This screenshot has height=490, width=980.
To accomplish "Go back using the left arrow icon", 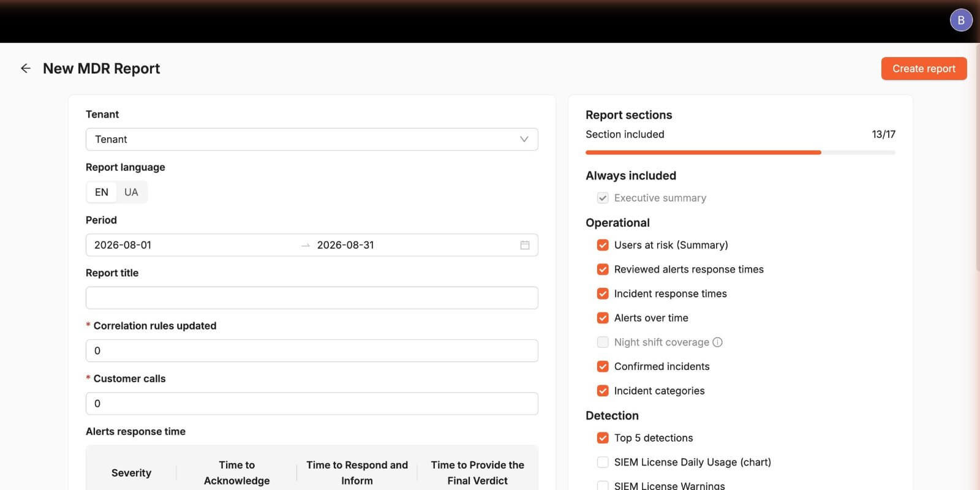I will click(x=25, y=69).
